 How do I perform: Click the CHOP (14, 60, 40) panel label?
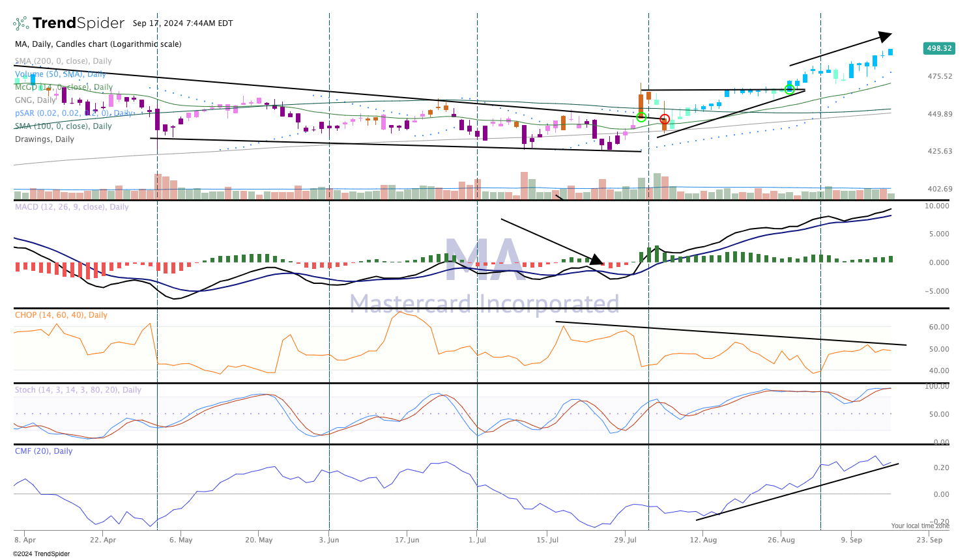pyautogui.click(x=61, y=315)
